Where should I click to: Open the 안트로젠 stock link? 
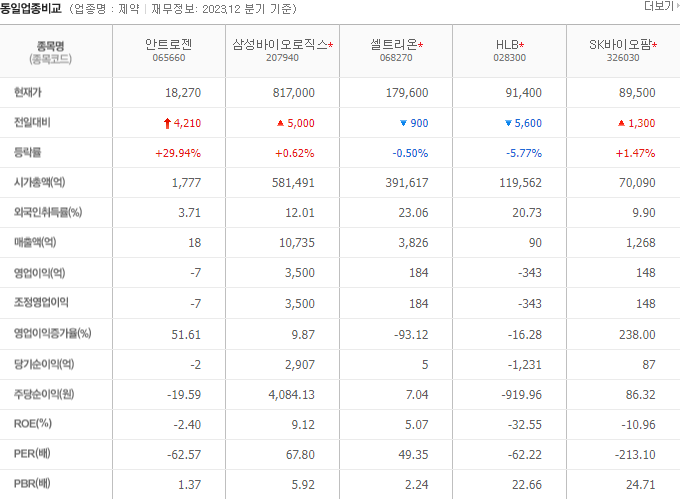pyautogui.click(x=168, y=44)
